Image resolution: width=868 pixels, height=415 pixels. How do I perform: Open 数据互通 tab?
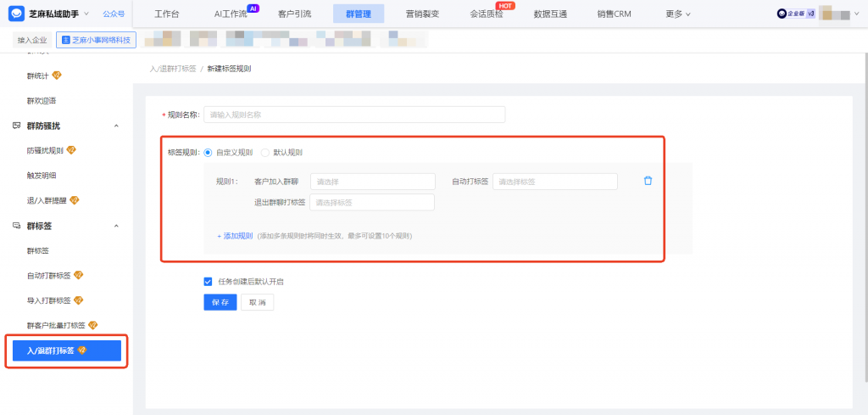click(x=550, y=14)
